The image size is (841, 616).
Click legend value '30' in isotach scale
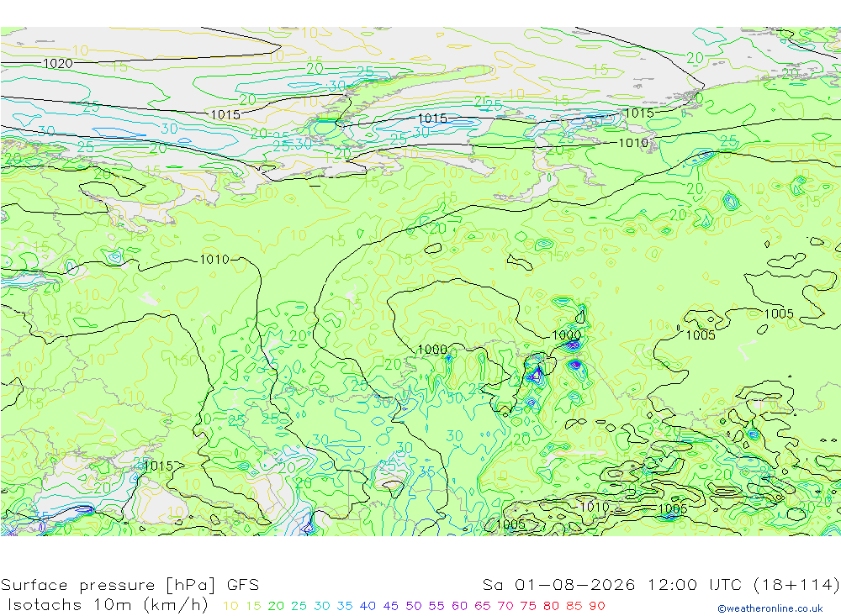(322, 606)
